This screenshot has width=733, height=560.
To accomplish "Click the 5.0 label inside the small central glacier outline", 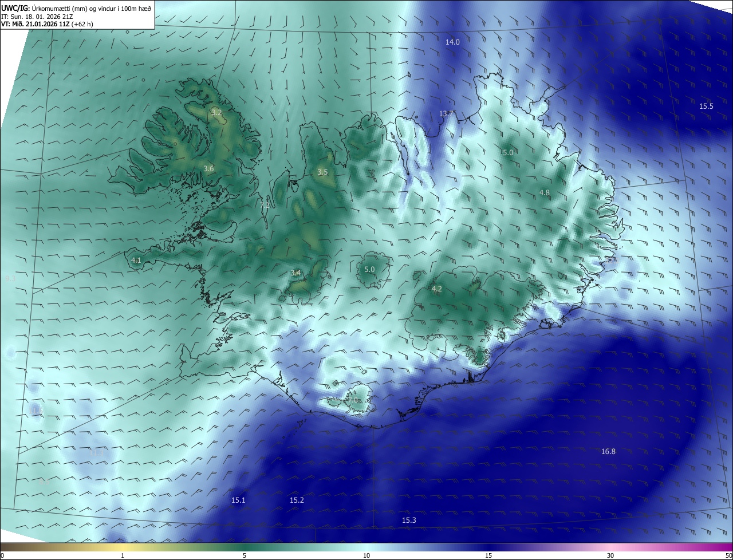I will coord(369,270).
